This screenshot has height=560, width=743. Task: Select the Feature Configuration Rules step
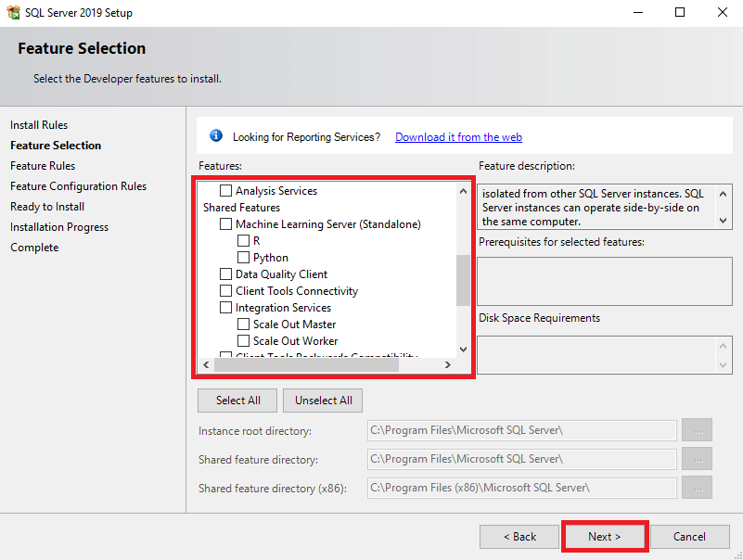(x=78, y=186)
